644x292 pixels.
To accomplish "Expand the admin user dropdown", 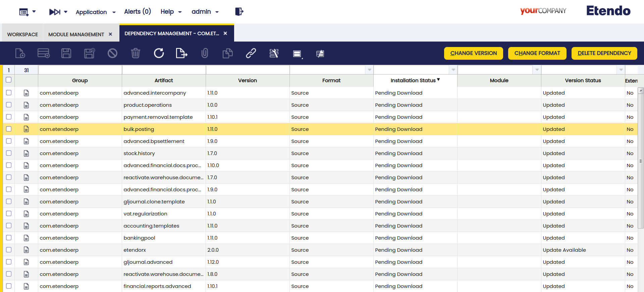I will tap(205, 12).
